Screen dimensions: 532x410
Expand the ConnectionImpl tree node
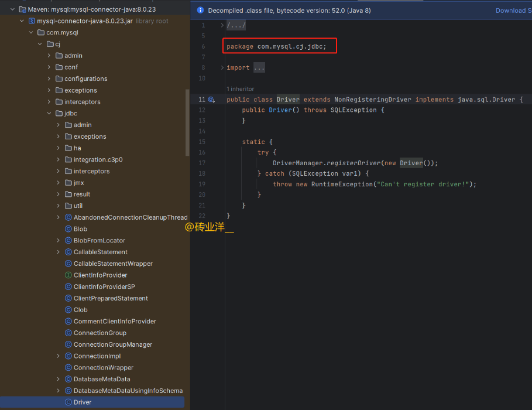tap(59, 356)
